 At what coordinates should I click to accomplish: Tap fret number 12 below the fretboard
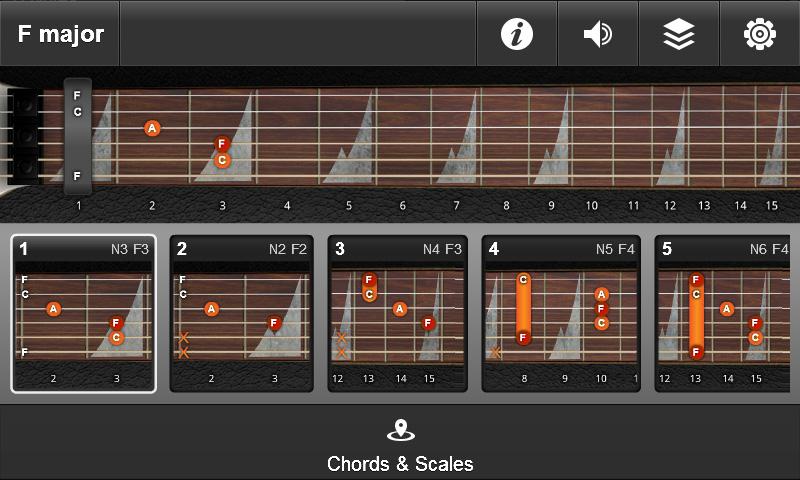tap(670, 206)
